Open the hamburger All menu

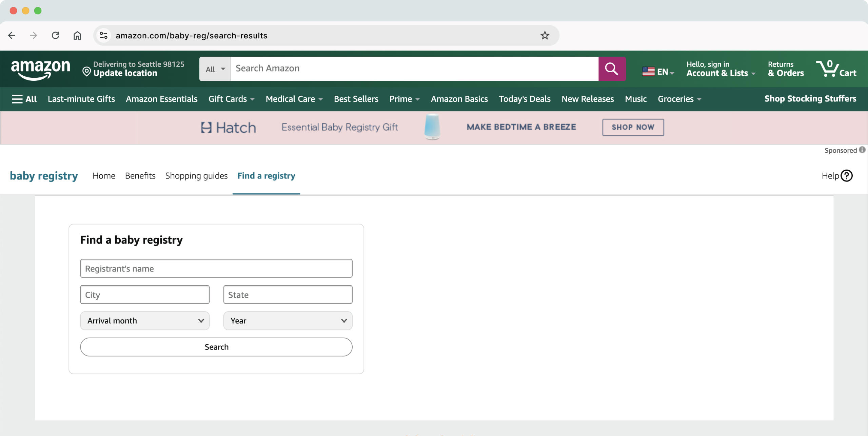(24, 99)
